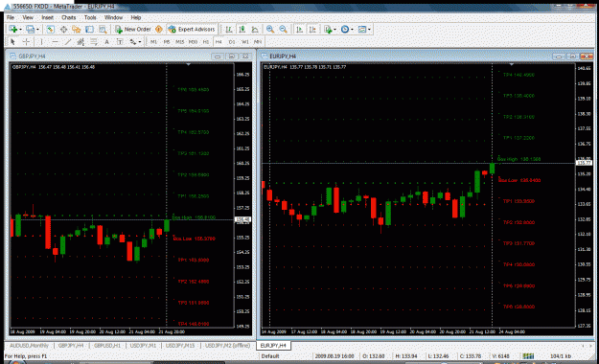Switch timeframe to M30
Viewport: 599px width, 364px height.
(193, 41)
